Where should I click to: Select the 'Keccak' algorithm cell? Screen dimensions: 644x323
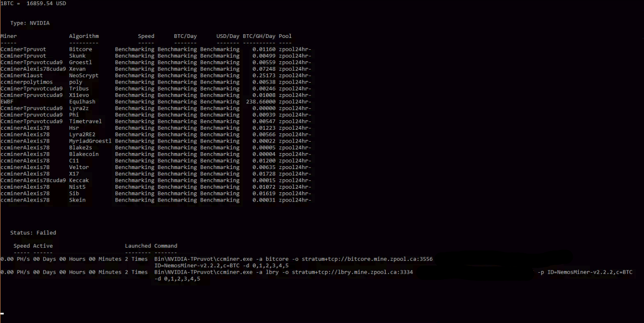[79, 180]
